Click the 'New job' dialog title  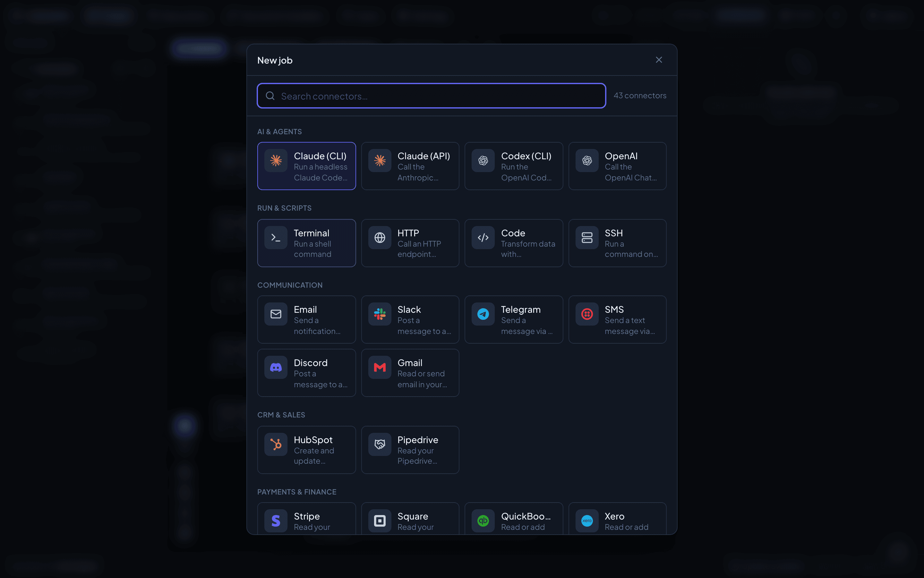pyautogui.click(x=275, y=60)
